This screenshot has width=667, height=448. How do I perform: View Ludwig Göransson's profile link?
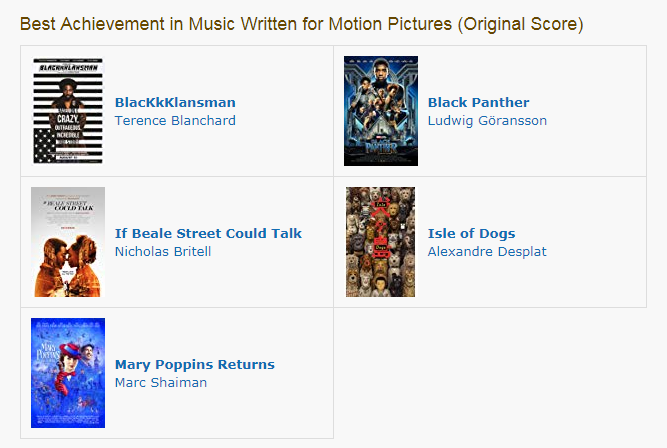(487, 121)
